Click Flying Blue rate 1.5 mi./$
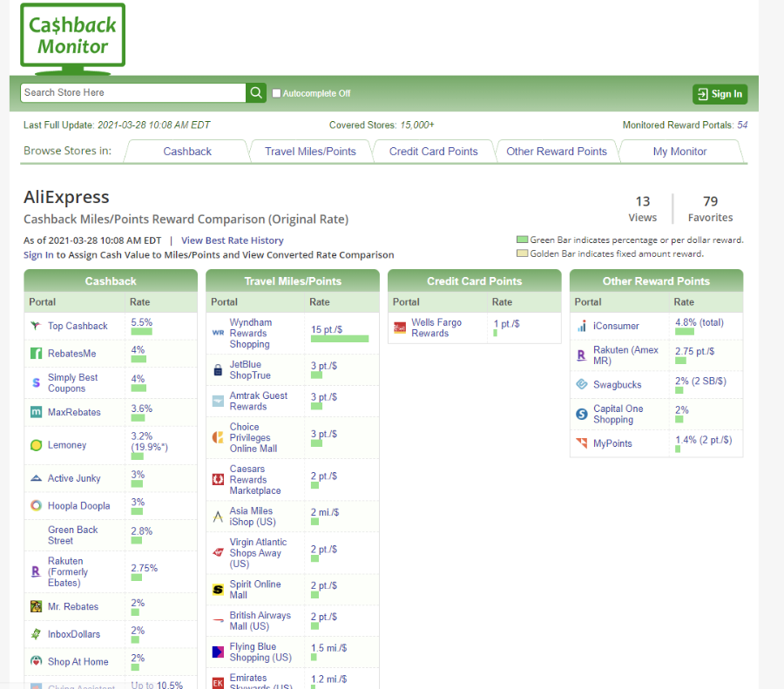784x689 pixels. tap(328, 648)
